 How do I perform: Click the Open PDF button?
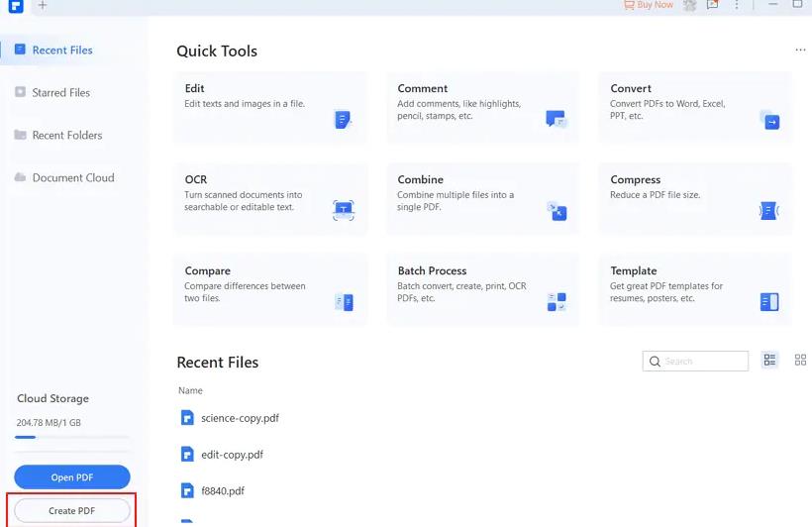tap(72, 476)
